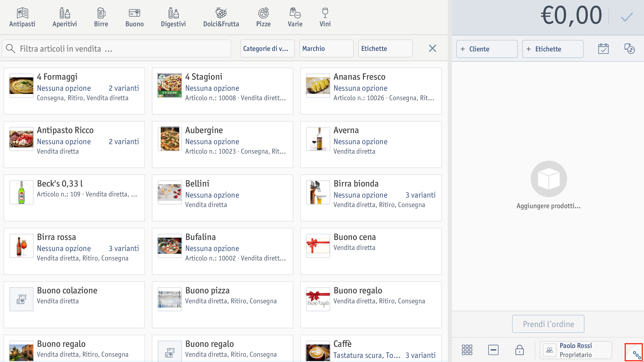Open Nessuna opzione under Bufalina
The width and height of the screenshot is (644, 362).
212,248
